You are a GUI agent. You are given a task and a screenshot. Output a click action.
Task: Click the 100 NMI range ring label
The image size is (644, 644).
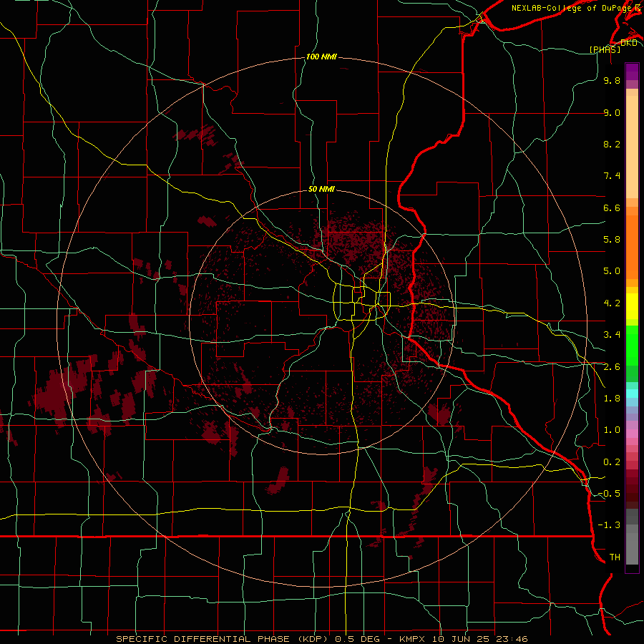click(x=321, y=57)
